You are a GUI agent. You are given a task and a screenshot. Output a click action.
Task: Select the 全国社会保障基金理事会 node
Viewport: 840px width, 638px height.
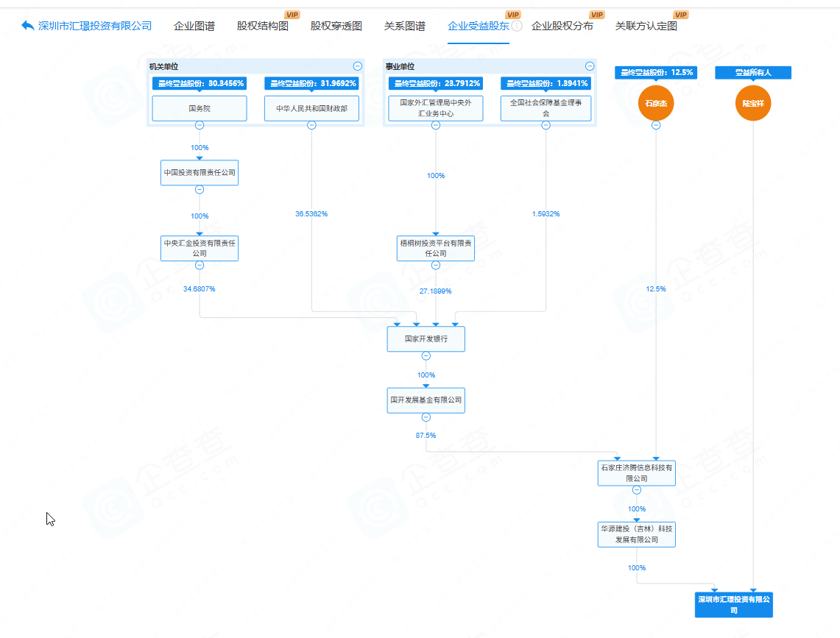click(546, 108)
